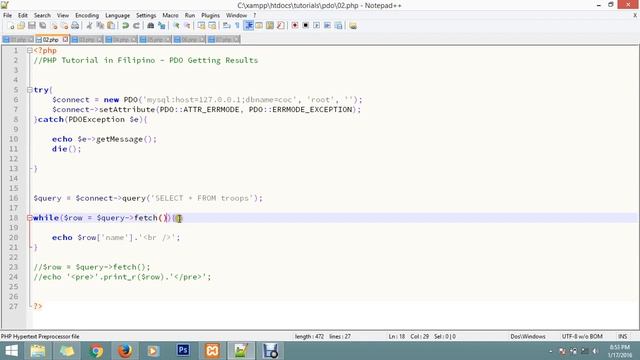Screen dimensions: 640x360
Task: Click 'Ln : 18' in the status bar
Action: [x=397, y=337]
